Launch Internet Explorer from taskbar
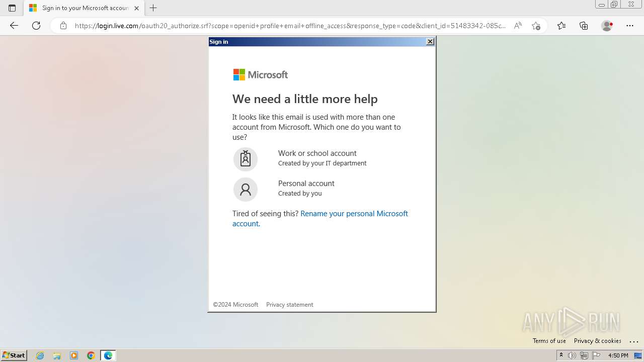Screen dimensions: 644x362 pyautogui.click(x=40, y=355)
